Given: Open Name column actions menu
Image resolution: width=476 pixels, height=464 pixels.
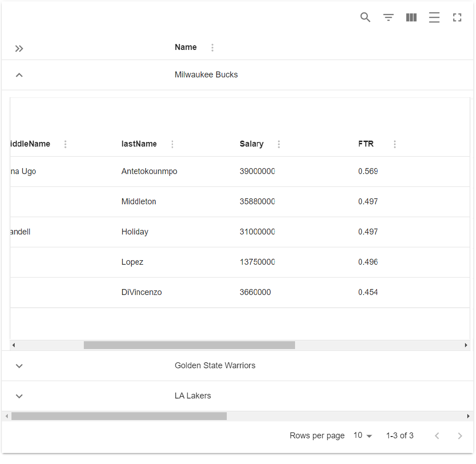Looking at the screenshot, I should point(213,48).
